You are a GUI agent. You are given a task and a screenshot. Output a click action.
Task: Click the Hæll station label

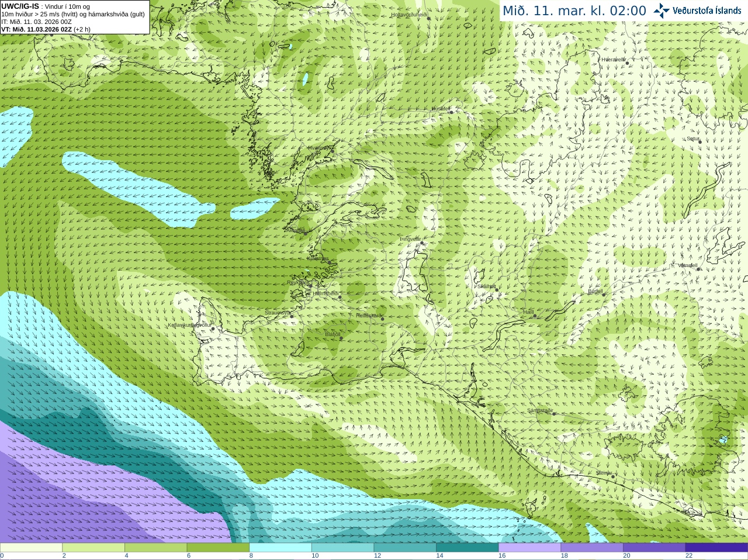529,312
